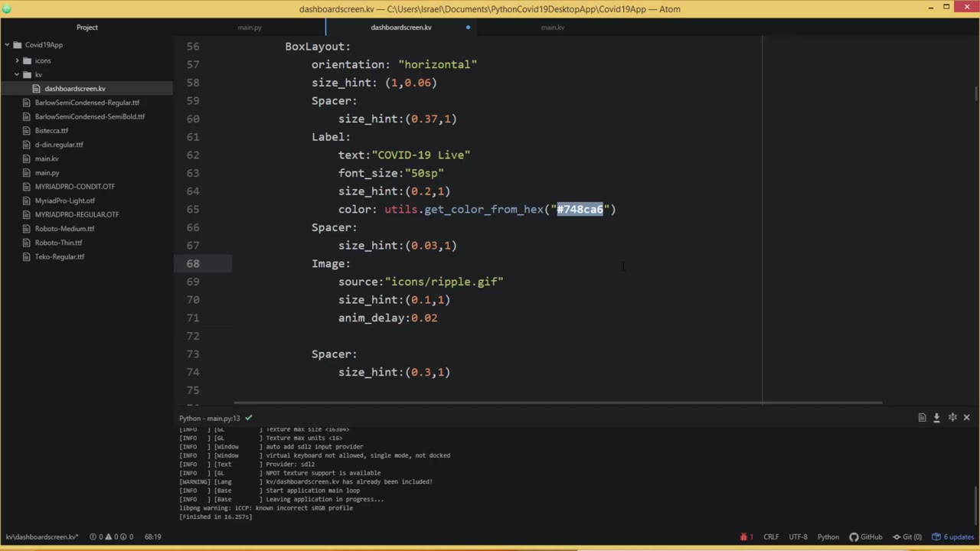Select the highlighted hex color #748ca6
This screenshot has width=980, height=551.
click(x=580, y=209)
